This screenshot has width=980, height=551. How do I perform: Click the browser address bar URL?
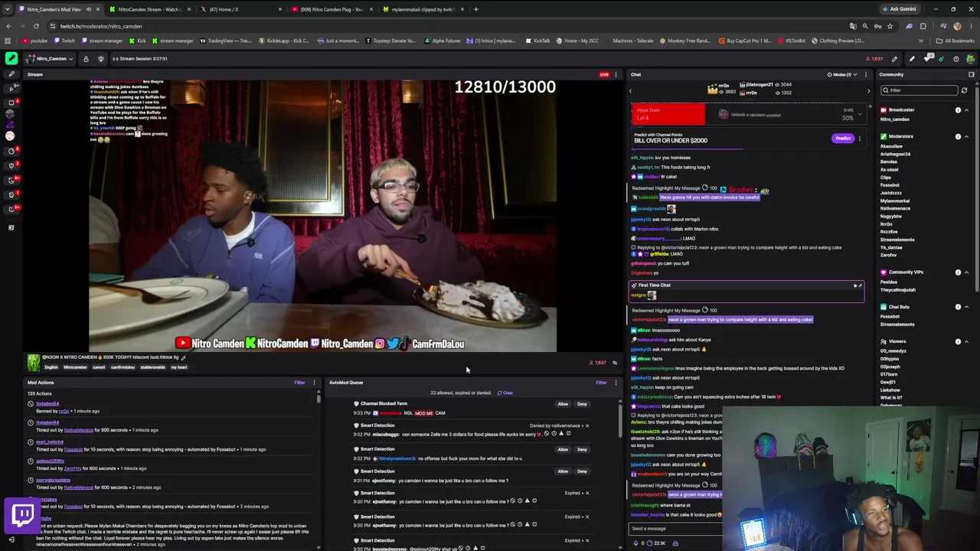[x=101, y=26]
